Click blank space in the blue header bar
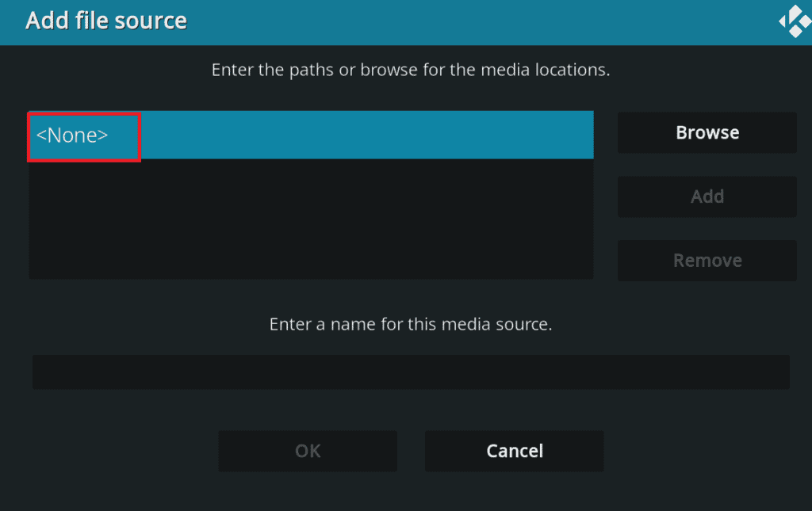Viewport: 812px width, 511px height. tap(476, 21)
